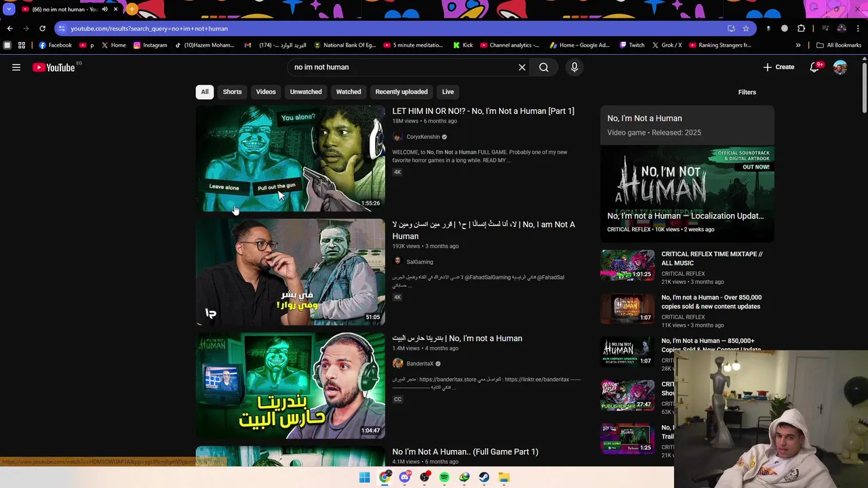Viewport: 868px width, 488px height.
Task: Reload the page with the refresh icon
Action: click(x=42, y=28)
